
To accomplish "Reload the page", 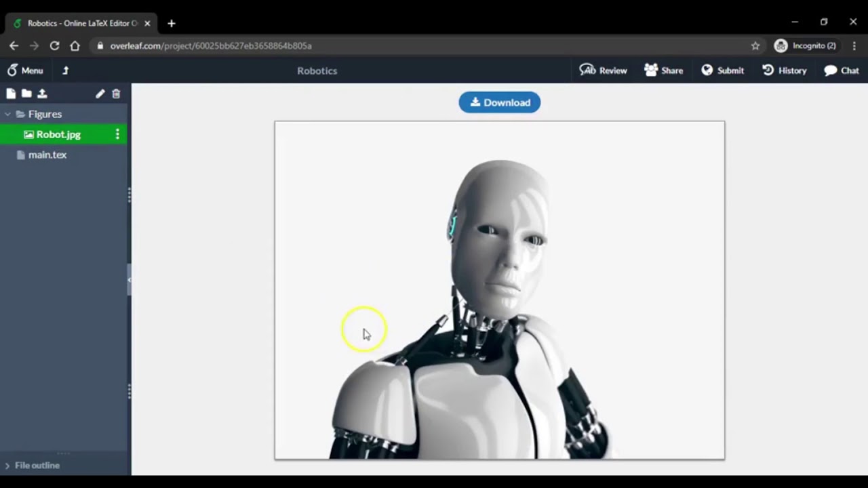I will pos(54,45).
